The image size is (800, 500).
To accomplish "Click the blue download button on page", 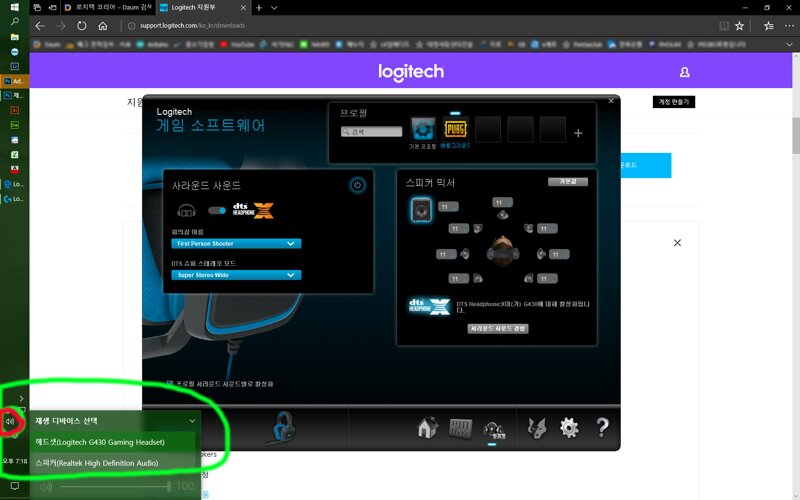I will coord(646,165).
